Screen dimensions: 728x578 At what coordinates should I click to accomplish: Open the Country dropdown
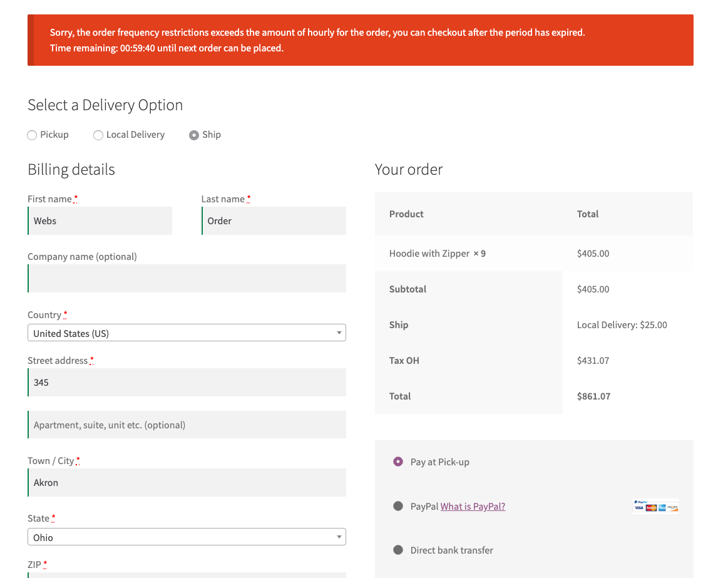[187, 333]
